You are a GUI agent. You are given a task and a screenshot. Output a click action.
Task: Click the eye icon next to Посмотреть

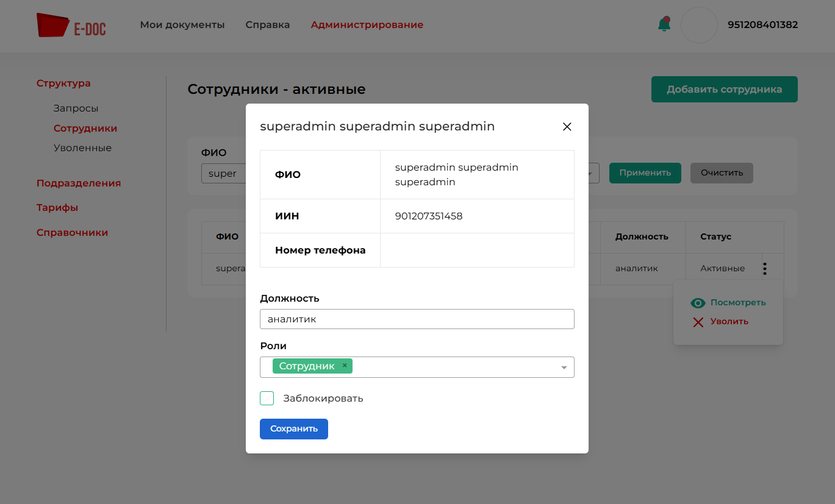698,303
